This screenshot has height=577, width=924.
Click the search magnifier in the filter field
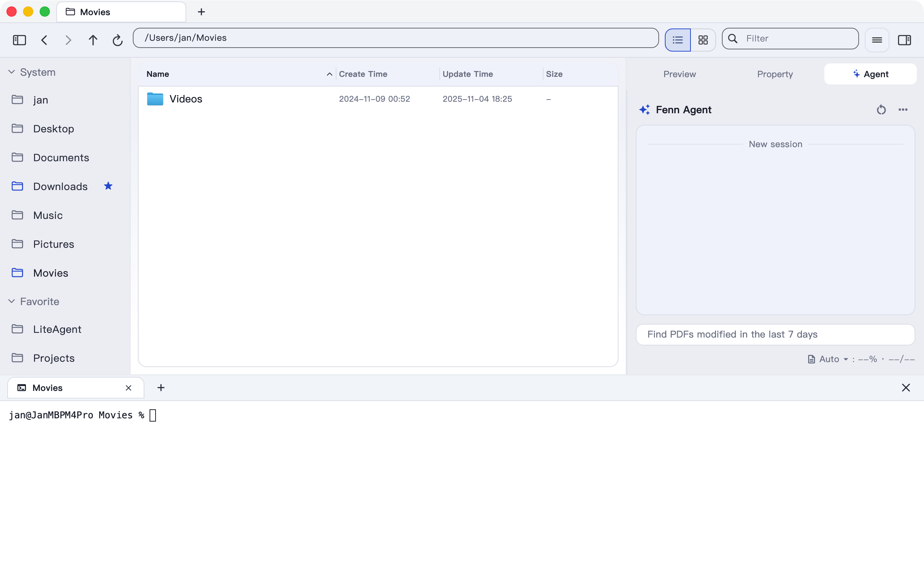tap(732, 39)
